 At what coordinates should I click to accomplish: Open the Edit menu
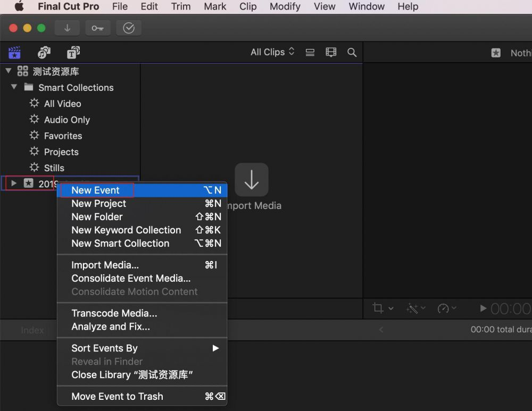[x=149, y=6]
